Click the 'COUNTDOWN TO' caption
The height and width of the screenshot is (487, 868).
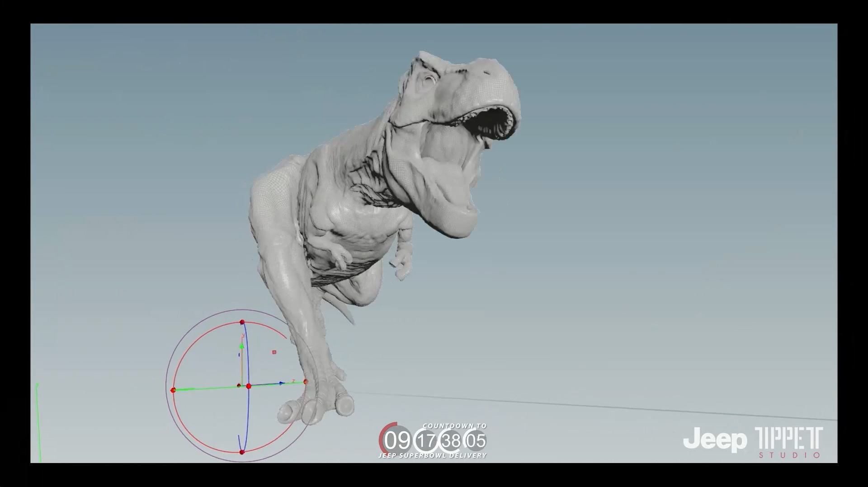pyautogui.click(x=455, y=426)
